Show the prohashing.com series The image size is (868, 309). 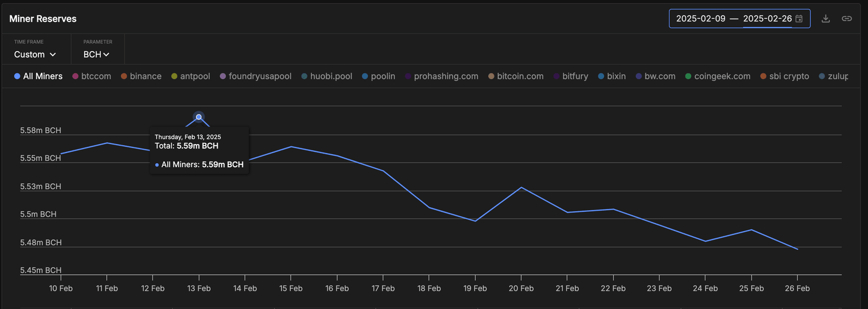pos(441,76)
